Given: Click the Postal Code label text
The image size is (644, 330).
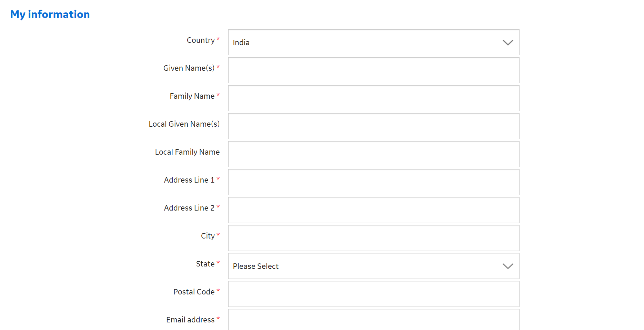Looking at the screenshot, I should click(x=194, y=292).
